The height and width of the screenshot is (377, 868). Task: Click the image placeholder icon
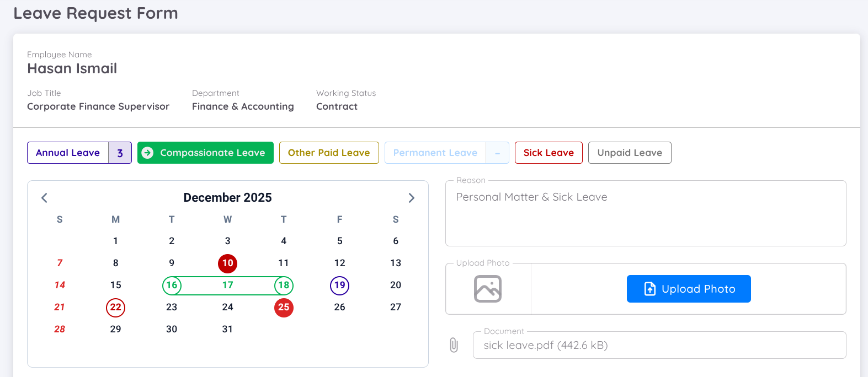(x=488, y=289)
